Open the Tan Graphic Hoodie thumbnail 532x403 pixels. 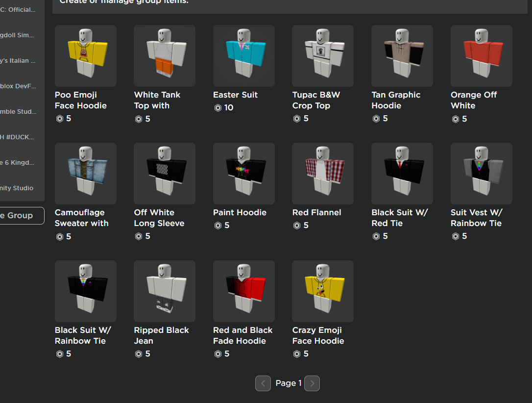pos(402,56)
